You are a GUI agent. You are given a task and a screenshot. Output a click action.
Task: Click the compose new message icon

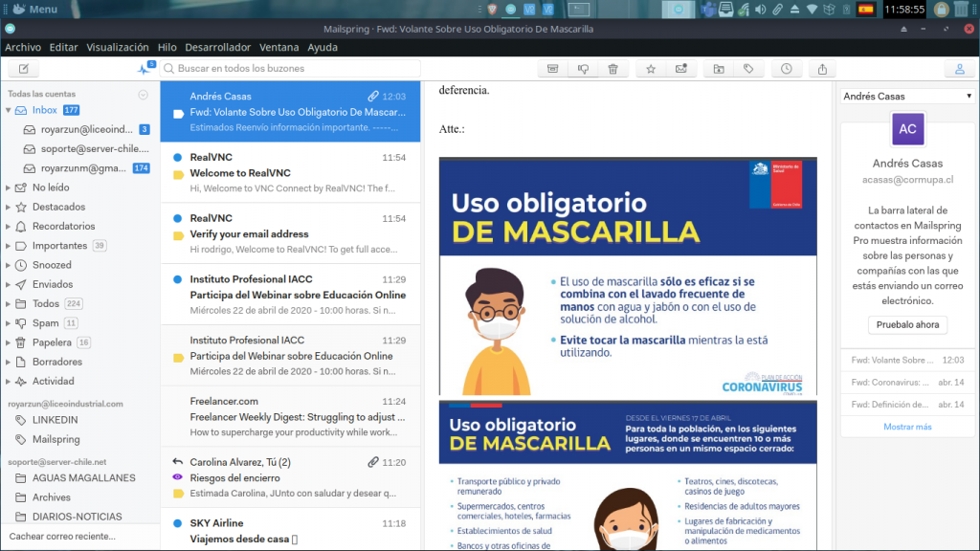click(24, 69)
